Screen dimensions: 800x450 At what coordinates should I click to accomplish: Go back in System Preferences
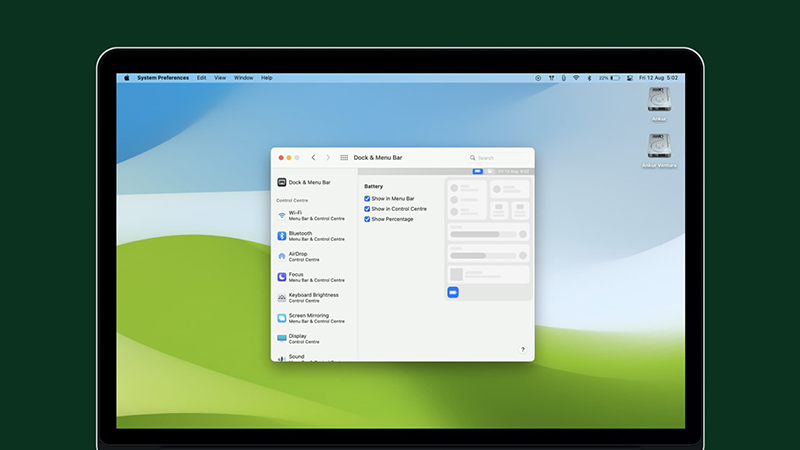pos(313,158)
